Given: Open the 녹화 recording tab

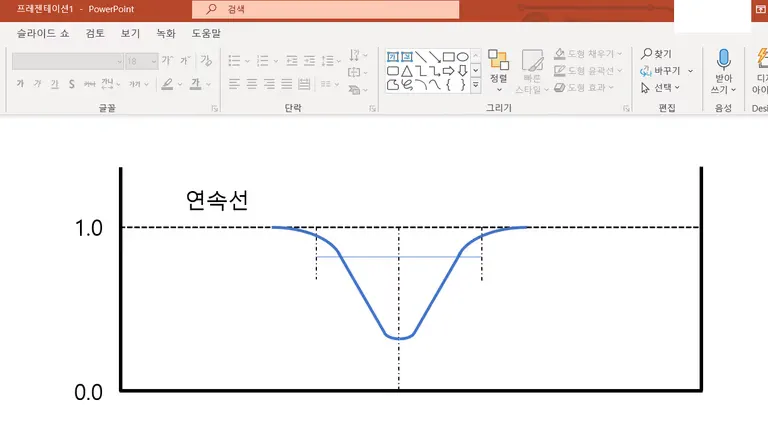Looking at the screenshot, I should tap(166, 33).
